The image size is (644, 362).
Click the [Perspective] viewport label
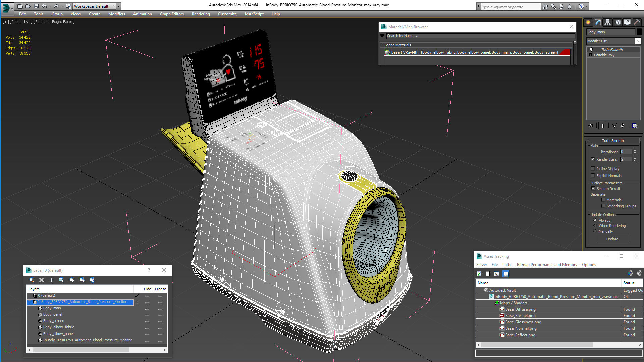(x=21, y=22)
